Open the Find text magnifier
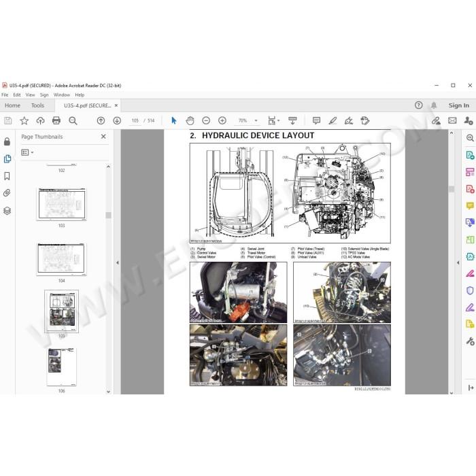 point(73,121)
